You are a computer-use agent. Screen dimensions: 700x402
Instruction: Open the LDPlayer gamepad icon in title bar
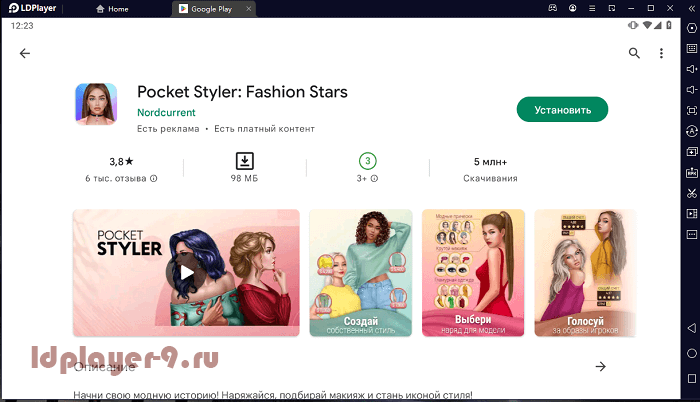553,8
